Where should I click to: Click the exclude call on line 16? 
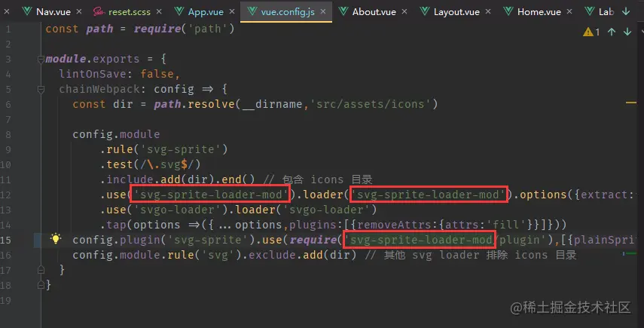[273, 255]
